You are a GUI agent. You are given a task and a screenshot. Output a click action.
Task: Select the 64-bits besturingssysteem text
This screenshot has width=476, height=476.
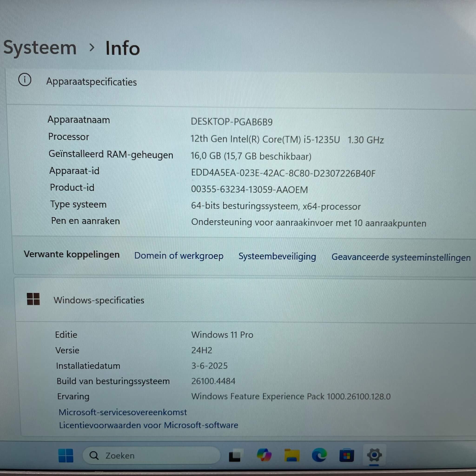pos(276,206)
